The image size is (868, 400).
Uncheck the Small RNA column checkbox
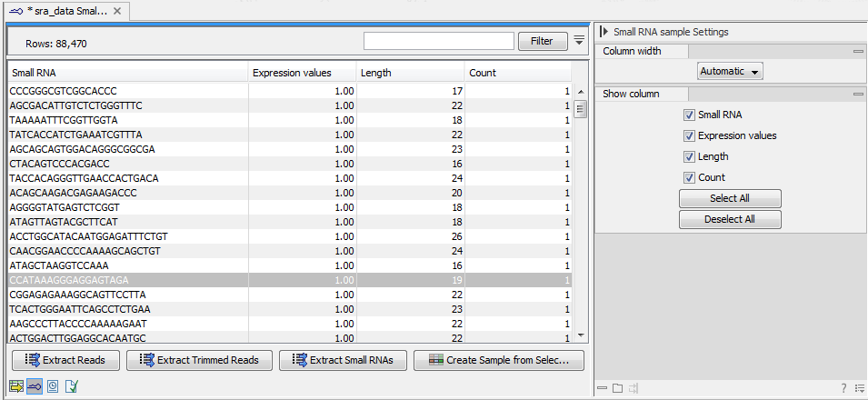[689, 115]
